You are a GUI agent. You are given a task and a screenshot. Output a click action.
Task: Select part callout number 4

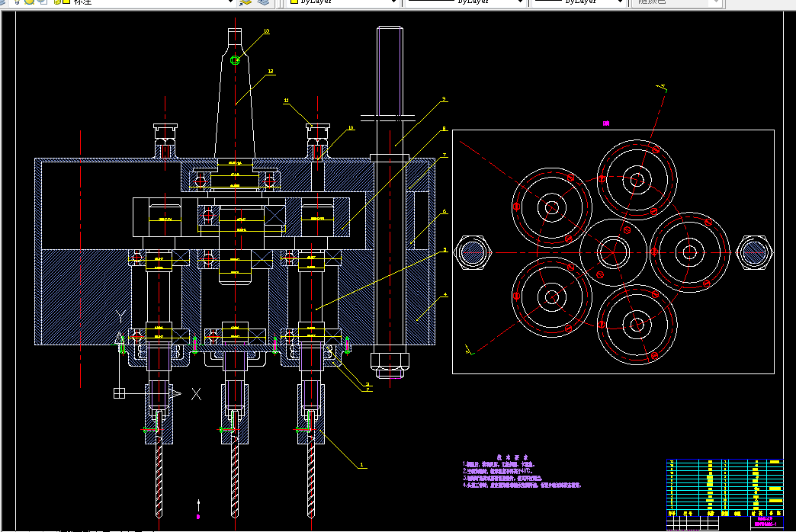pos(445,294)
